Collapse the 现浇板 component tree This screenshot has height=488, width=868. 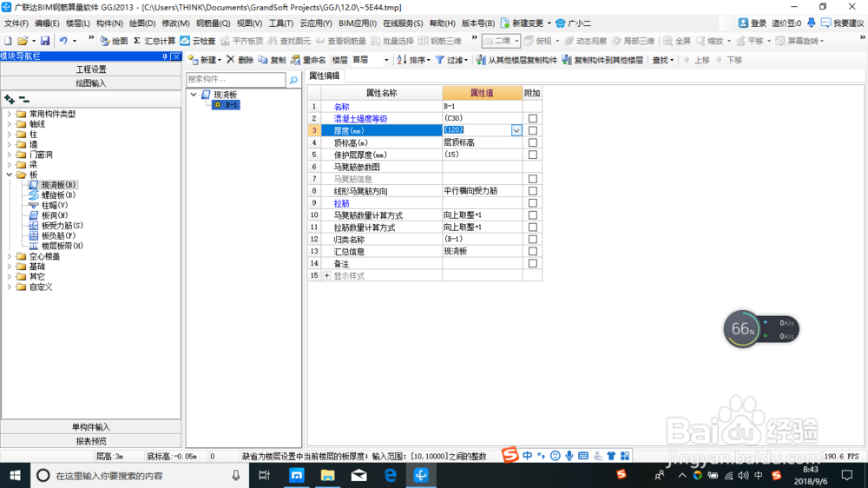[194, 95]
